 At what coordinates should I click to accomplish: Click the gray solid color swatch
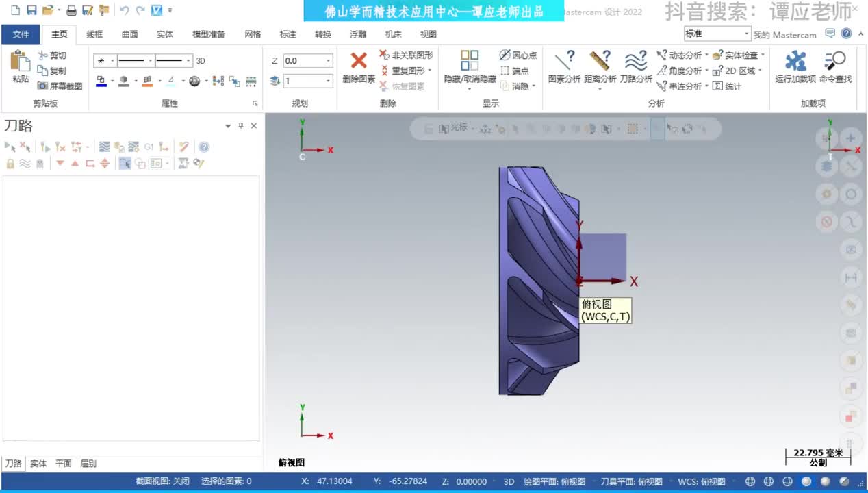124,81
